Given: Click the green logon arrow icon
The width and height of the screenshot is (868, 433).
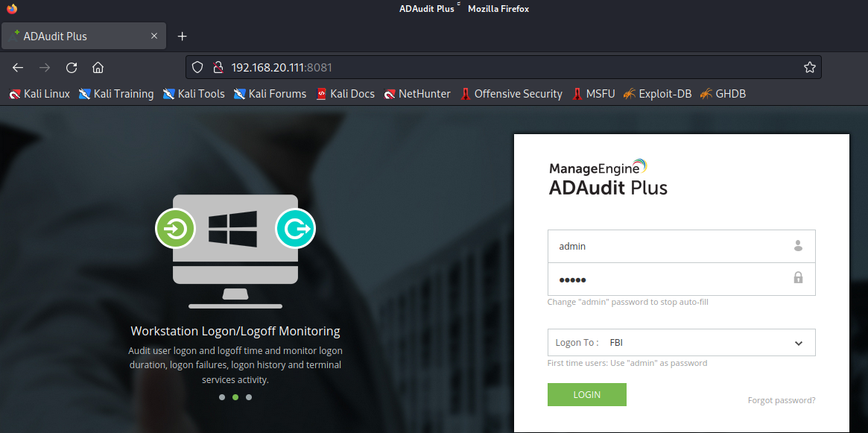Looking at the screenshot, I should click(175, 228).
